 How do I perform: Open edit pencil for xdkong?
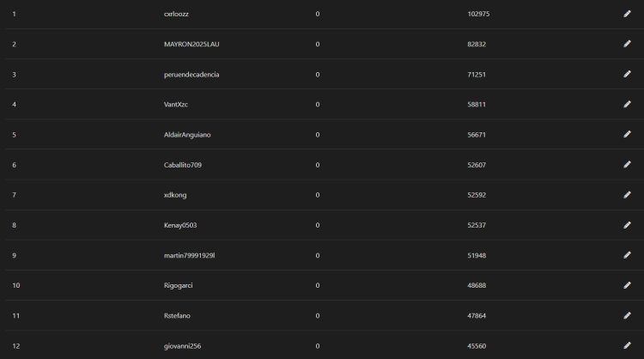click(x=627, y=195)
